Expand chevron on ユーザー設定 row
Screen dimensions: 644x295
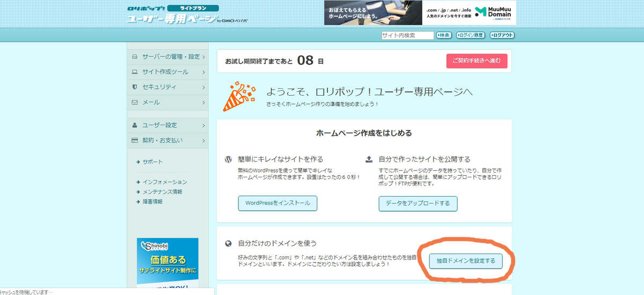point(203,125)
